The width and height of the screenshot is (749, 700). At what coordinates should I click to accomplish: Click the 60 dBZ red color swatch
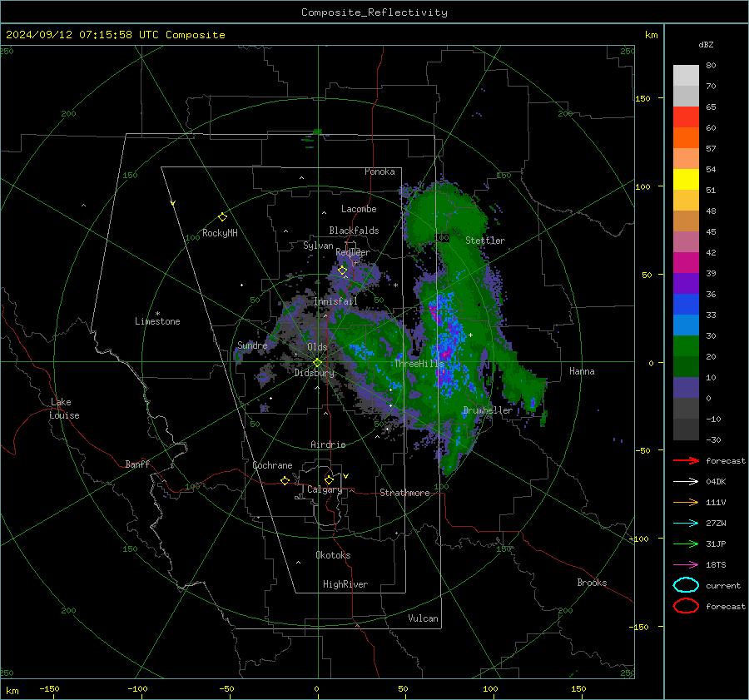click(x=686, y=117)
